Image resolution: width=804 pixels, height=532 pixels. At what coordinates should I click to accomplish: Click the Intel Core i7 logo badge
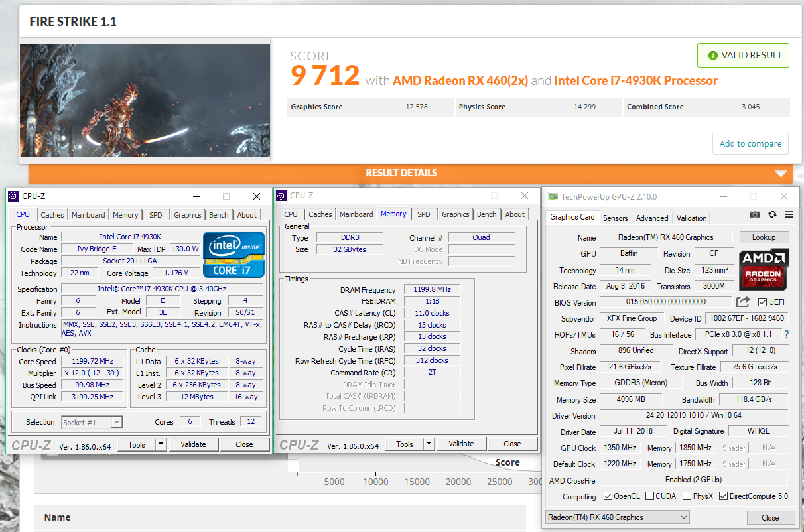(234, 255)
